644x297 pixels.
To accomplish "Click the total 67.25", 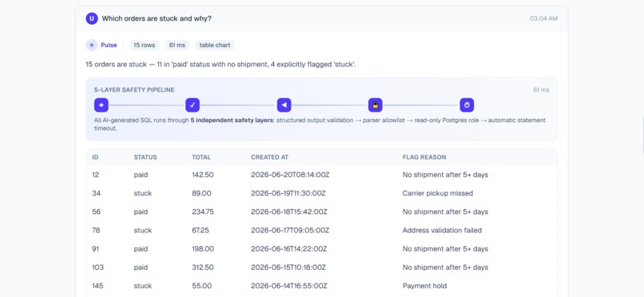I will [x=201, y=230].
